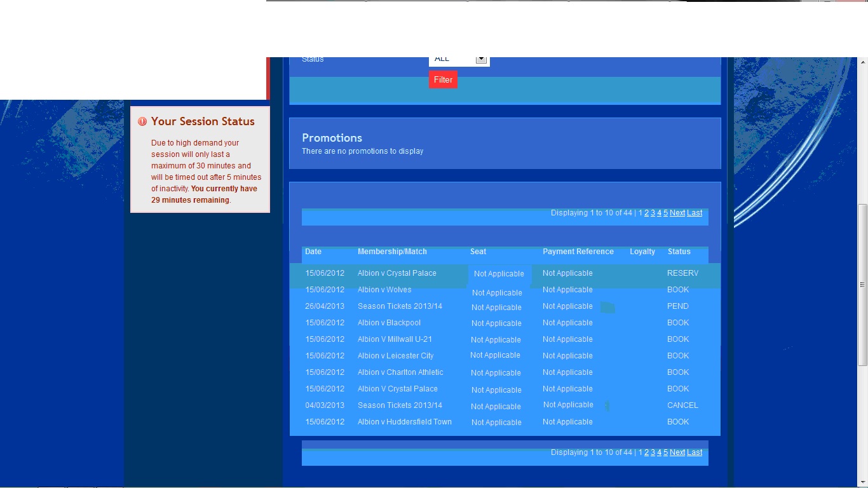Select Albion V Crystal Palace with BOOK status
Image resolution: width=868 pixels, height=488 pixels.
(398, 389)
